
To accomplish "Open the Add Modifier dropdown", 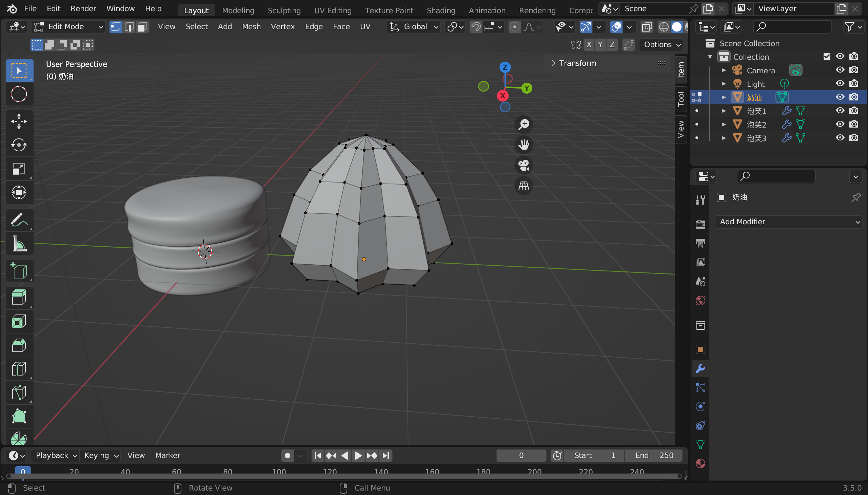I will (788, 222).
